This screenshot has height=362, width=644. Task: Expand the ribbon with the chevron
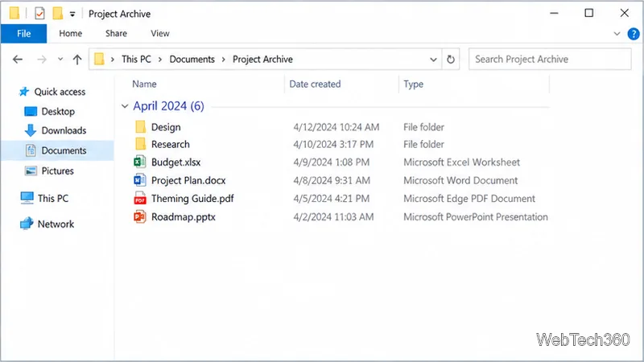617,34
